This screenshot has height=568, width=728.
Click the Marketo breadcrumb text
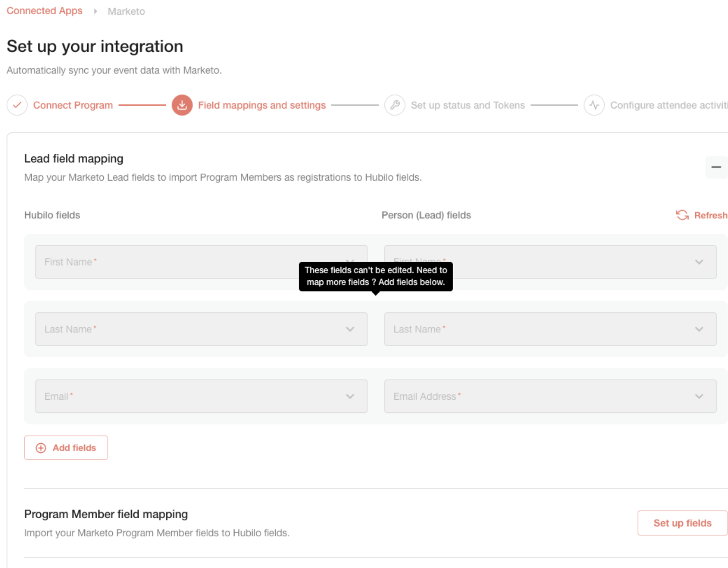(126, 11)
